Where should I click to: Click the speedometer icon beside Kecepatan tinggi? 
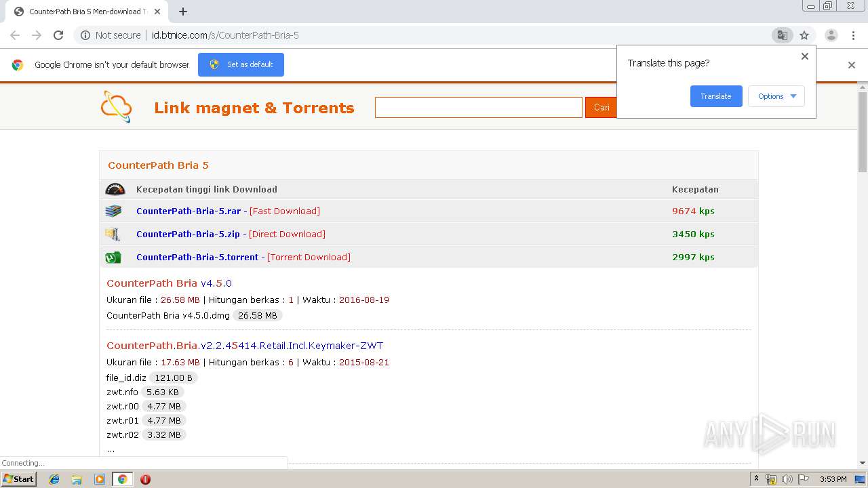click(115, 189)
